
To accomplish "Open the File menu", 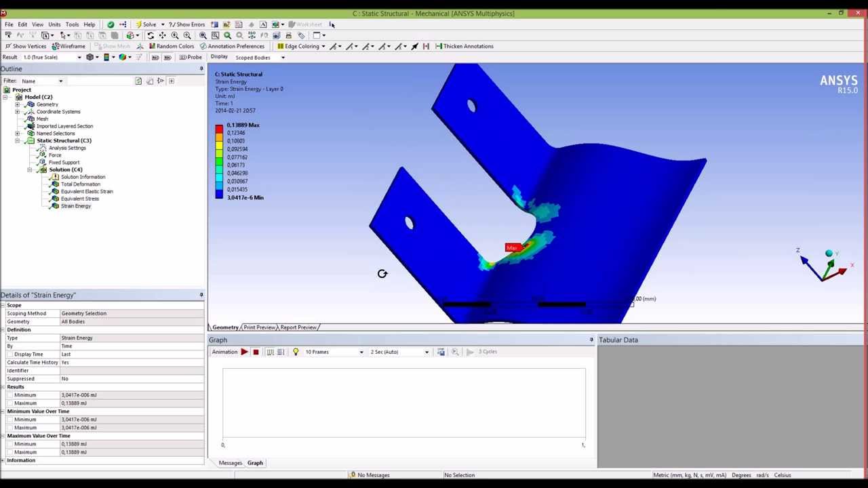I will pos(9,24).
